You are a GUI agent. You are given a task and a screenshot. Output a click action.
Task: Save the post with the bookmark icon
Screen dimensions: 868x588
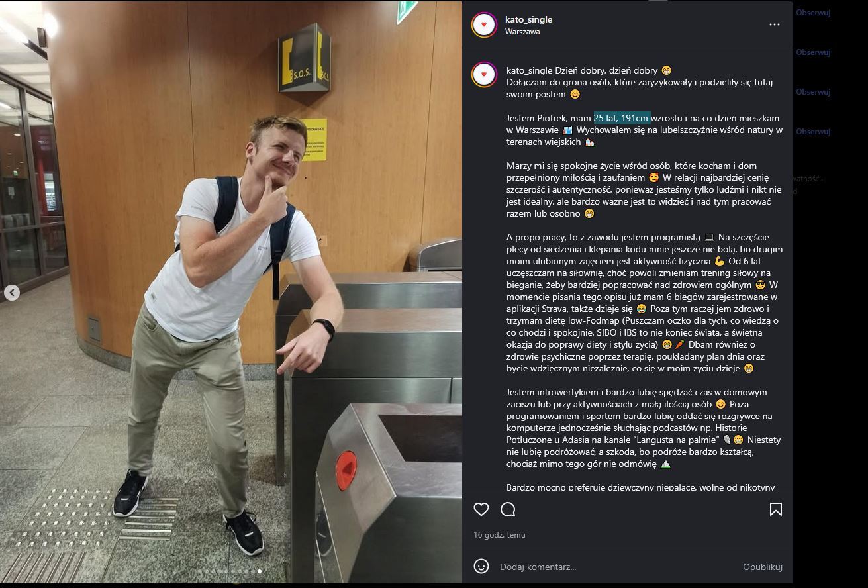[x=775, y=509]
